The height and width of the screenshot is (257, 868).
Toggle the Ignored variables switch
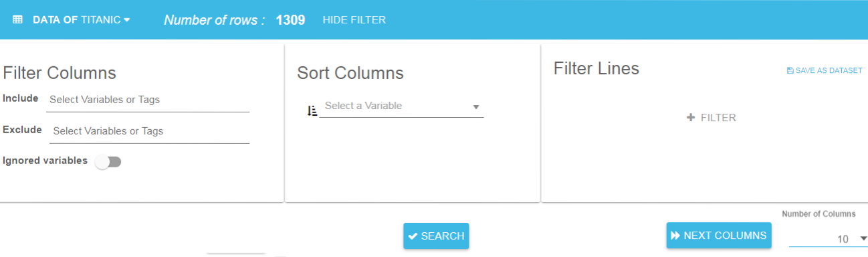pyautogui.click(x=108, y=162)
